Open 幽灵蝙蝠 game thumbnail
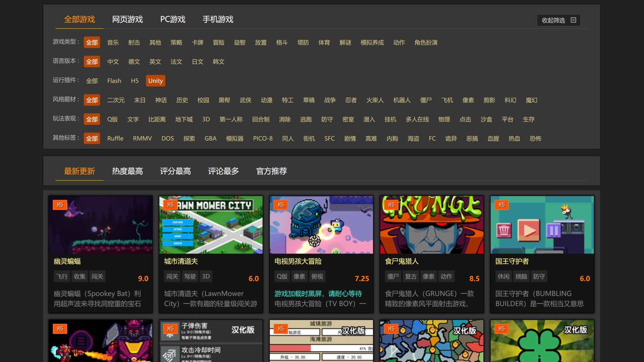This screenshot has height=362, width=644. tap(101, 225)
